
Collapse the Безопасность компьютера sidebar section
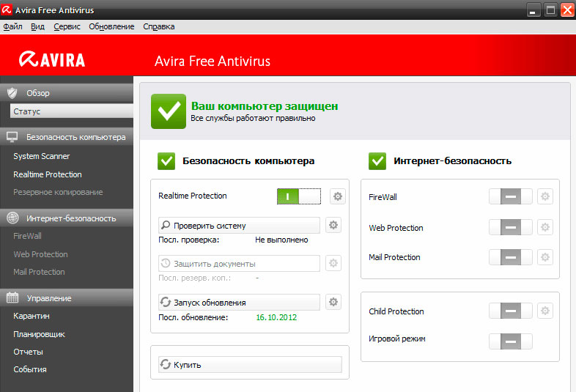(67, 137)
